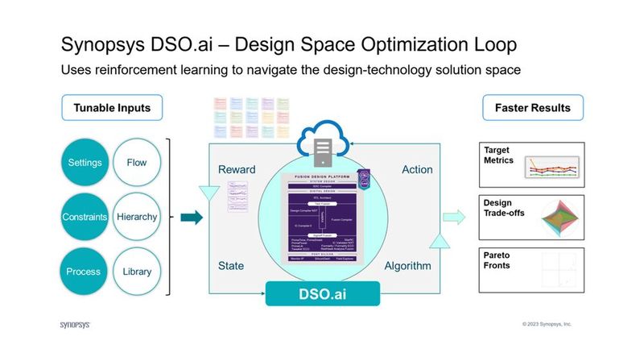Click the subtitle about reinforcement learning
The width and height of the screenshot is (644, 361).
tap(291, 70)
